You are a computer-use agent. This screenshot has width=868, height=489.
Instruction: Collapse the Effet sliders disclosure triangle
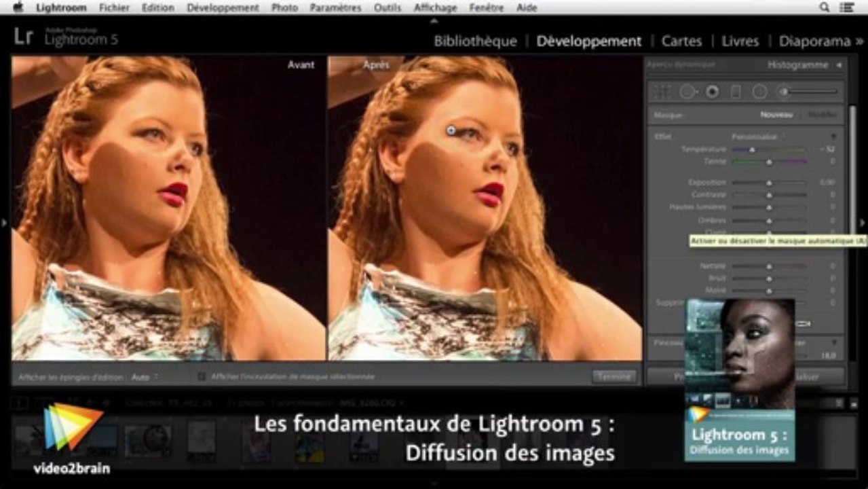click(x=833, y=137)
